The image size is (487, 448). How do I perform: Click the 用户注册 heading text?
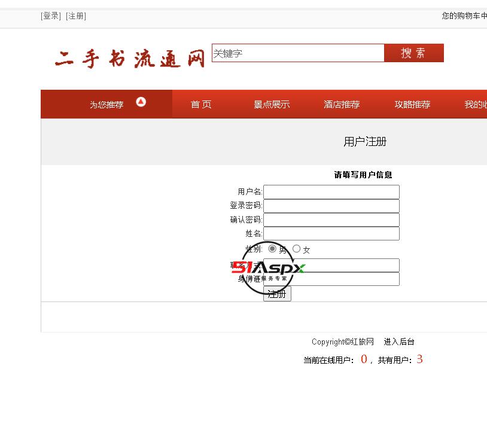point(365,142)
